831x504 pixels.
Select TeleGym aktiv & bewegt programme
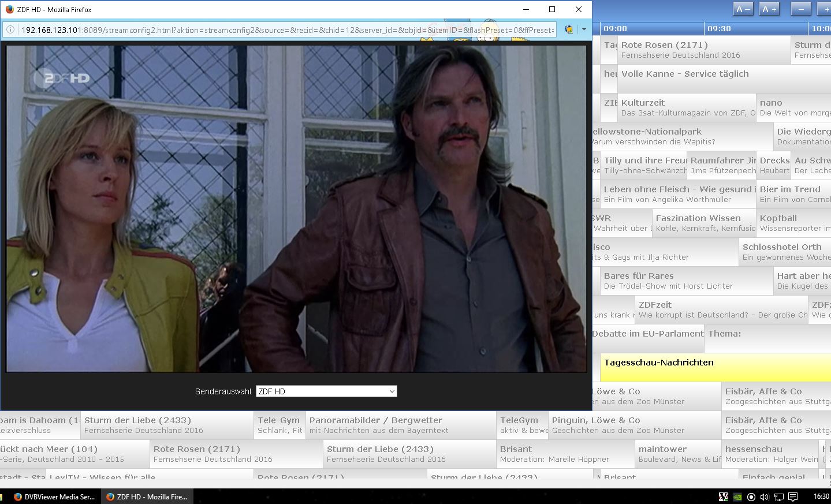click(x=522, y=425)
